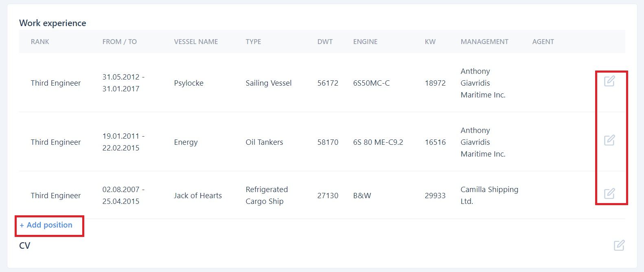This screenshot has width=644, height=272.
Task: Select the MANAGEMENT column header
Action: pos(484,42)
